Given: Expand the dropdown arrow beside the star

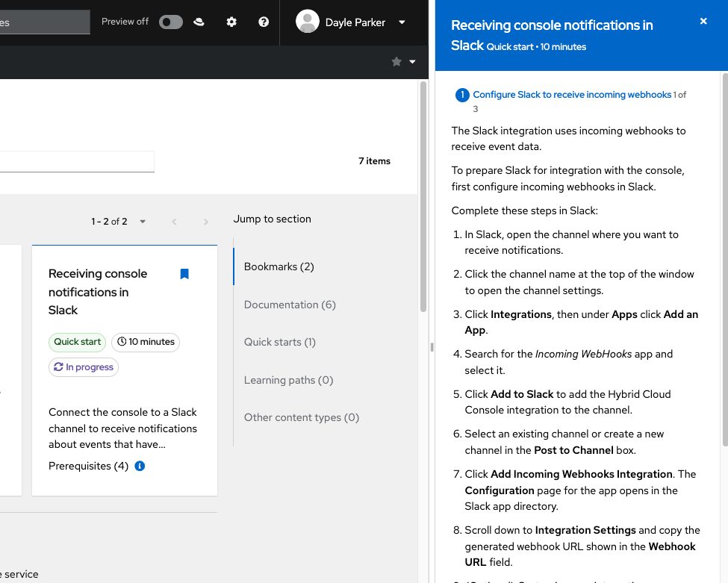Looking at the screenshot, I should click(412, 62).
